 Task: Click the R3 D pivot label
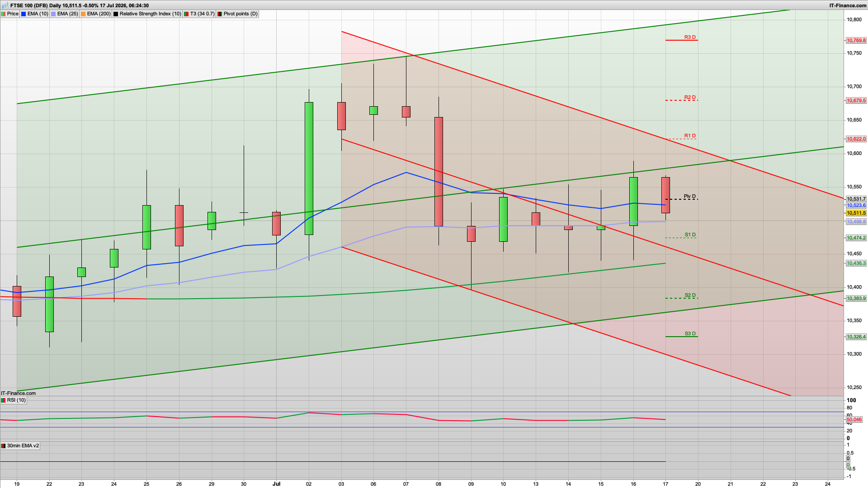click(690, 38)
